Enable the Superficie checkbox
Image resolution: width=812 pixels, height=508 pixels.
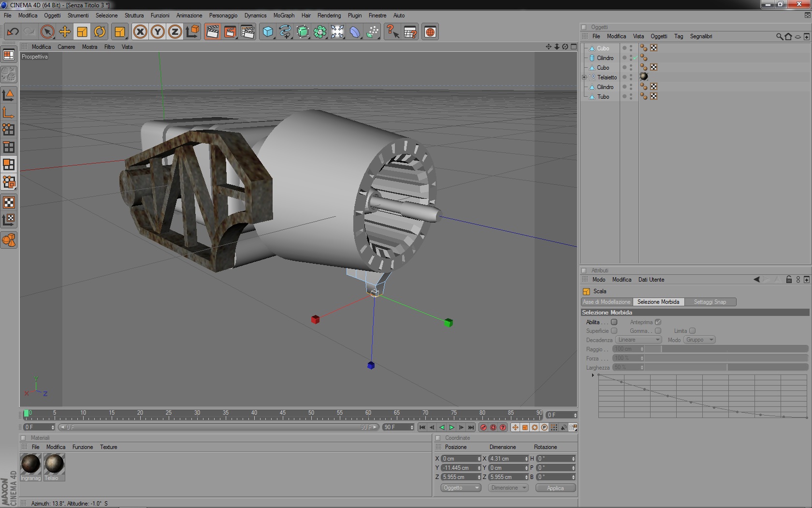[x=614, y=331]
